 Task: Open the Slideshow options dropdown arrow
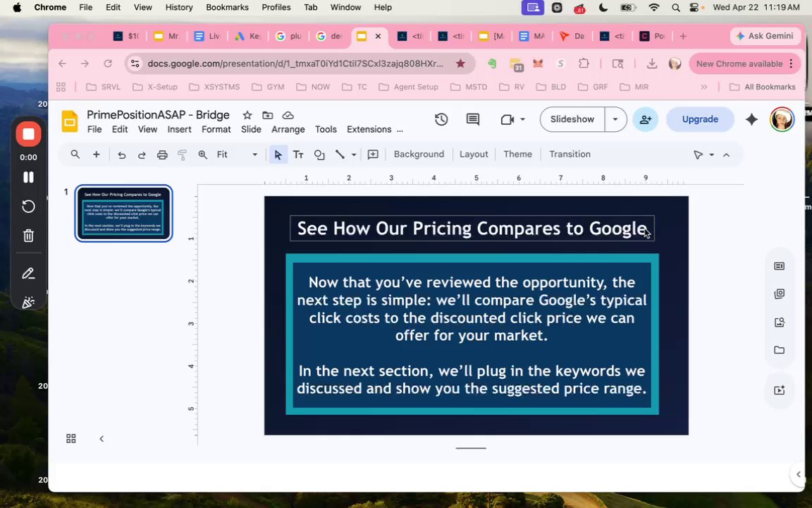(615, 119)
